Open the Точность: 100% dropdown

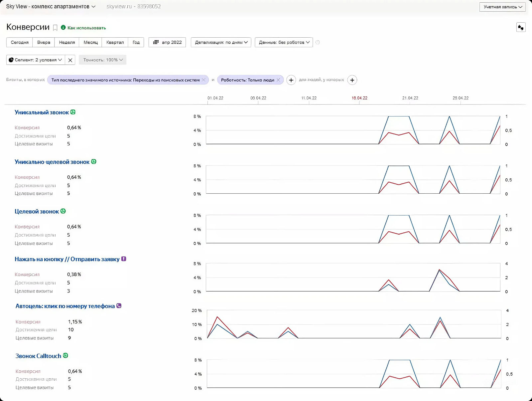point(102,60)
